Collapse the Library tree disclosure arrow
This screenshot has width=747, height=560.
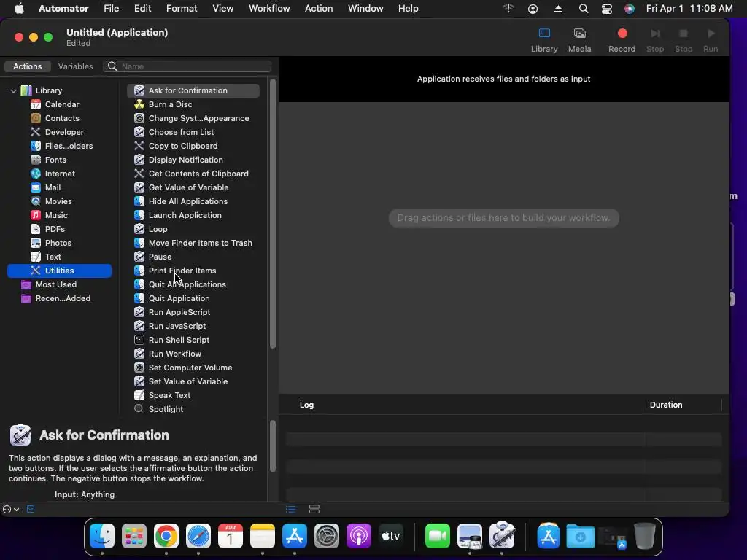[x=13, y=90]
